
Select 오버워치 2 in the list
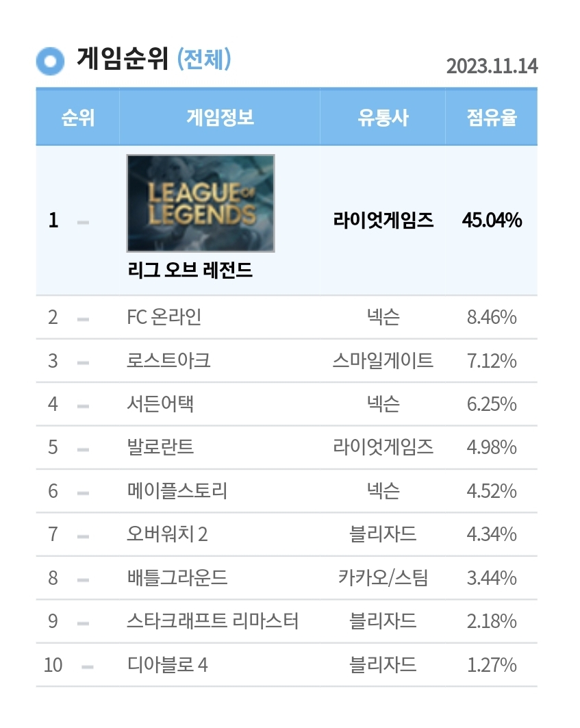(167, 534)
